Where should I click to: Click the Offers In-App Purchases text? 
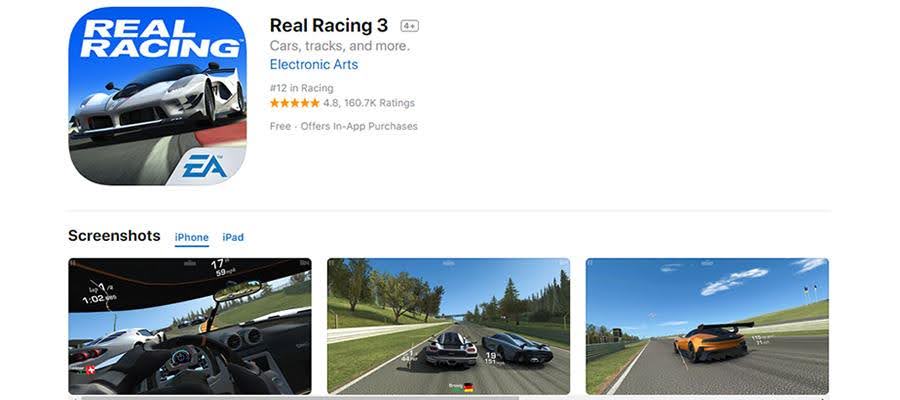pyautogui.click(x=359, y=126)
